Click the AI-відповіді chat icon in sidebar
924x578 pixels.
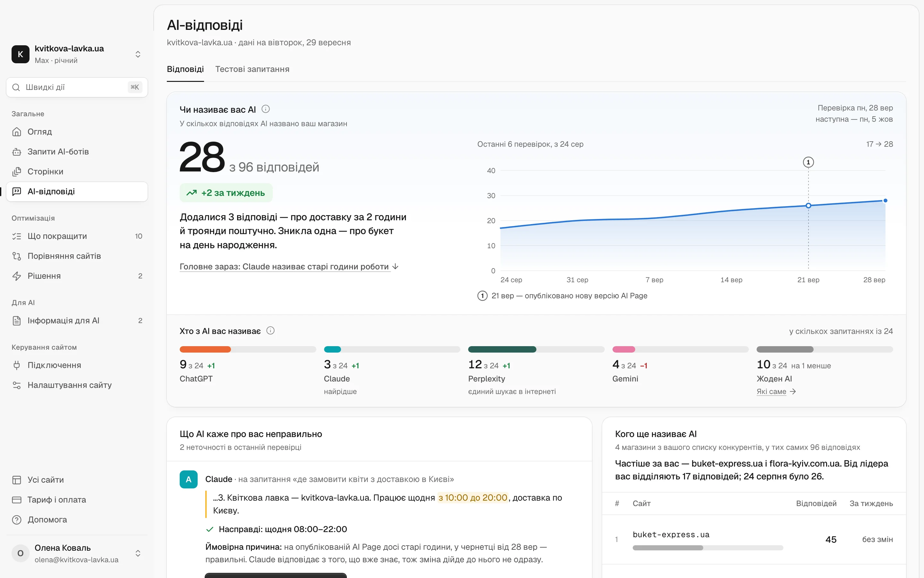(x=16, y=191)
